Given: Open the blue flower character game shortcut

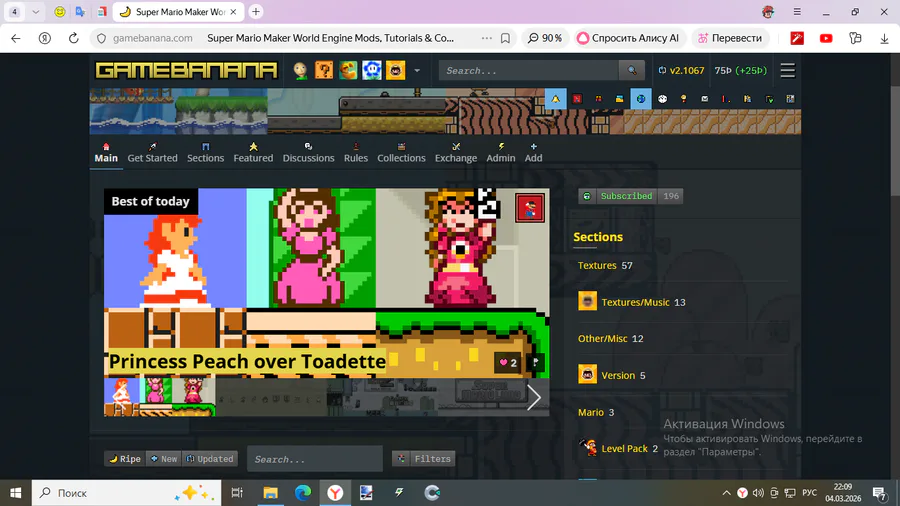Looking at the screenshot, I should [371, 71].
